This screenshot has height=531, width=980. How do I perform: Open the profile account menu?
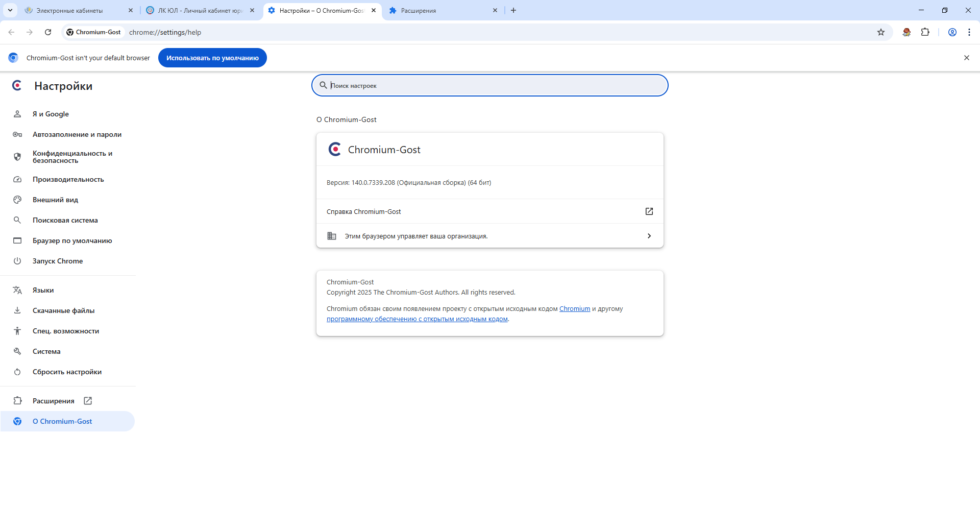coord(952,32)
